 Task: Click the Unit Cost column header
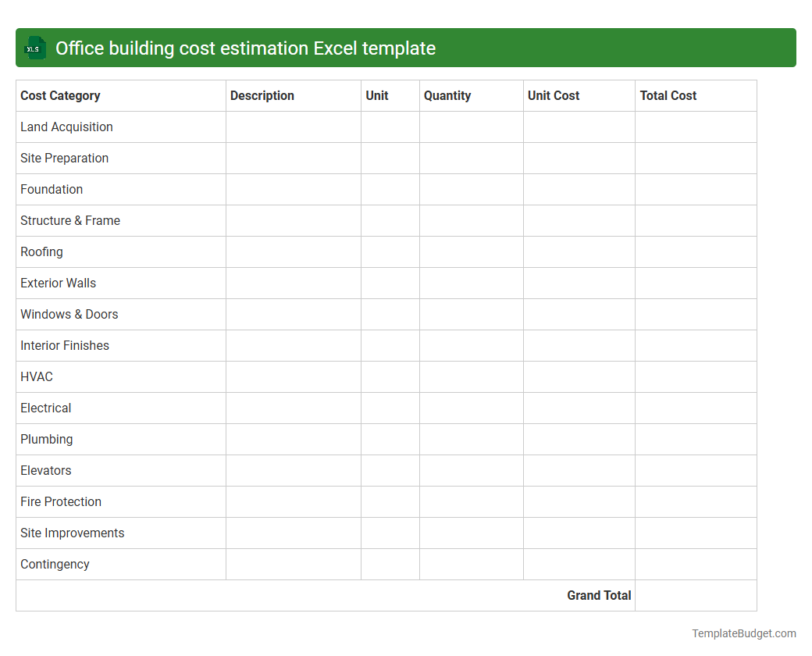(554, 95)
